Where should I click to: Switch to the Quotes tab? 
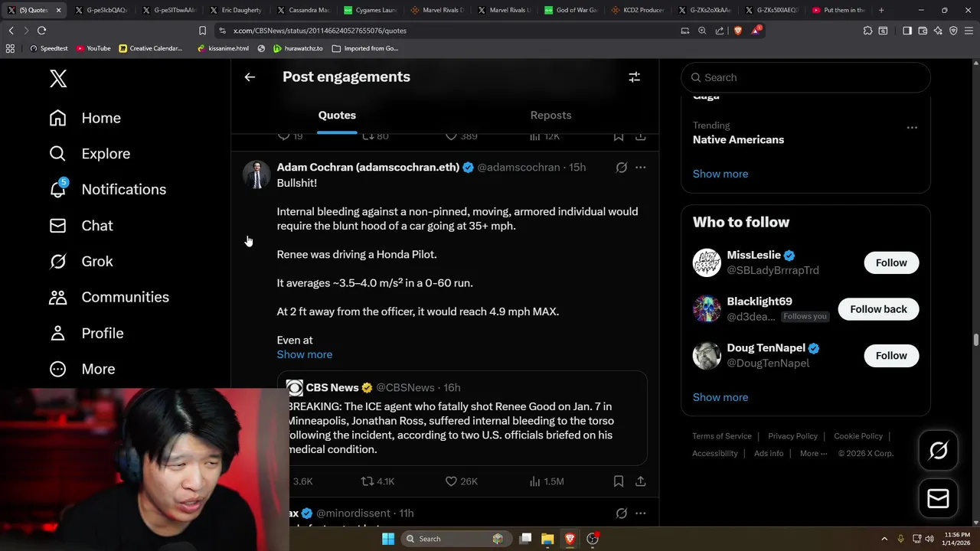[x=337, y=115]
